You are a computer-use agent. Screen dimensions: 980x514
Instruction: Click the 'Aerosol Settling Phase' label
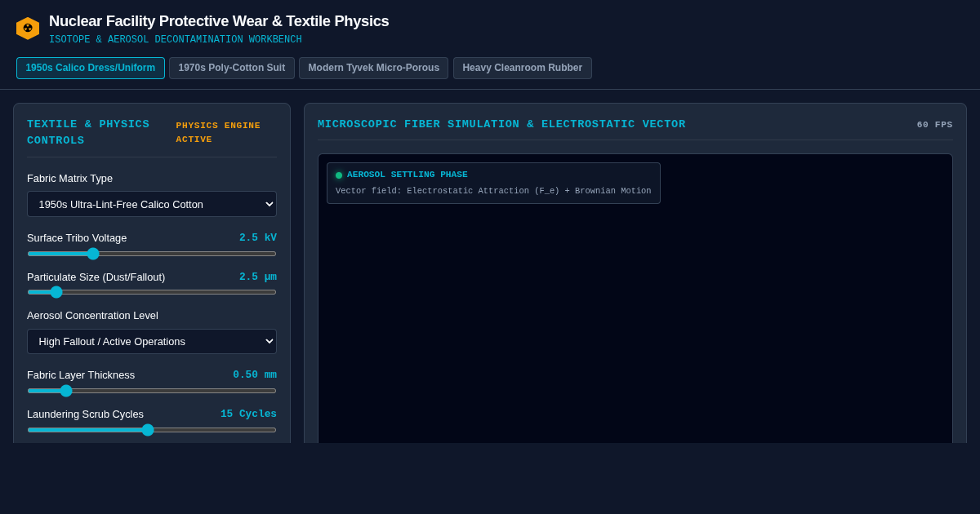click(x=408, y=175)
